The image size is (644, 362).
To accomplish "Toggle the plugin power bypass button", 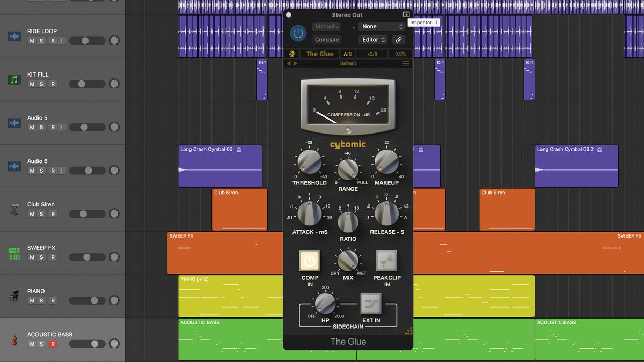I will 298,33.
